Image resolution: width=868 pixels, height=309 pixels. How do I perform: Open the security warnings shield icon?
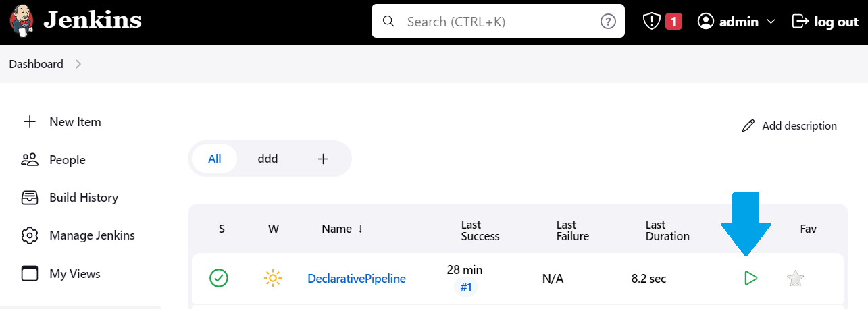point(651,22)
